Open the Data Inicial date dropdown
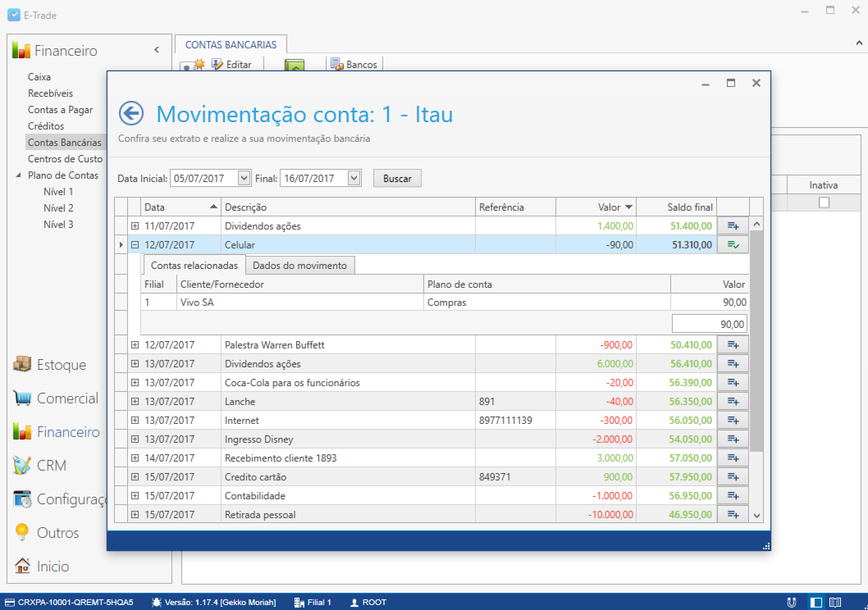The width and height of the screenshot is (868, 610). (244, 178)
